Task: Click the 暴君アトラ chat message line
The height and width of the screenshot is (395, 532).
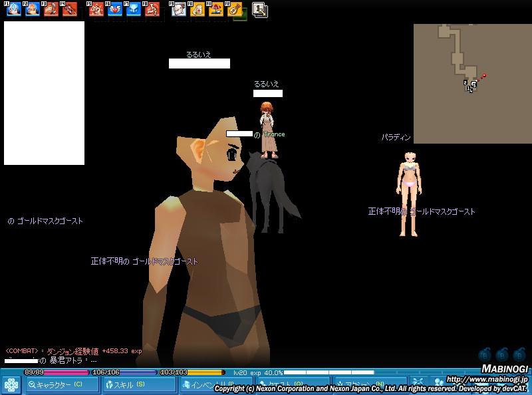Action: [51, 360]
